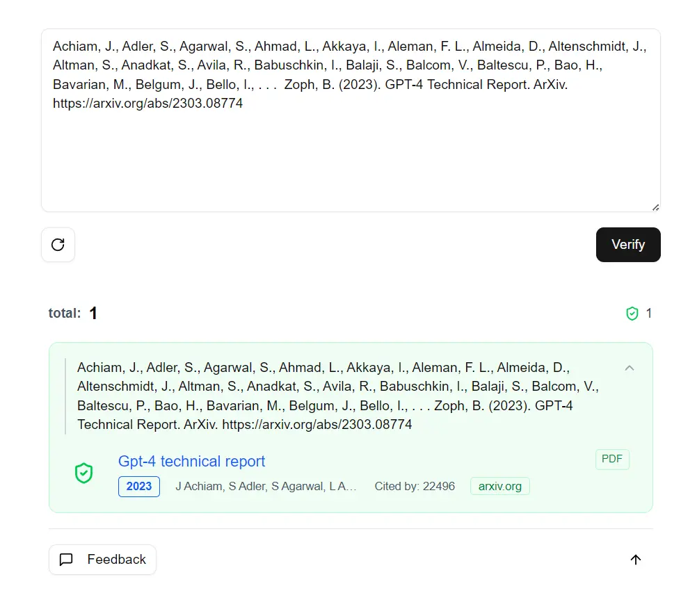Viewport: 697px width, 616px height.
Task: Click the textarea resize handle
Action: [655, 206]
